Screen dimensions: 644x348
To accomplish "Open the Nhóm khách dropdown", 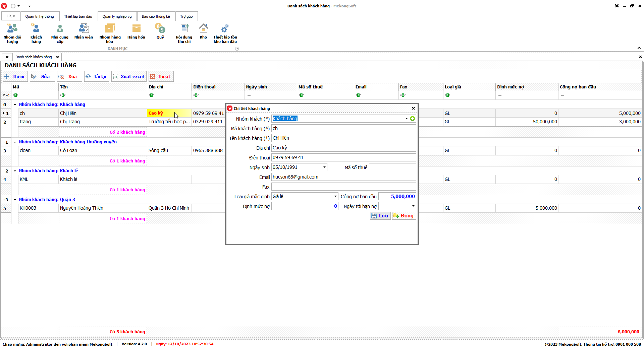I will point(407,119).
